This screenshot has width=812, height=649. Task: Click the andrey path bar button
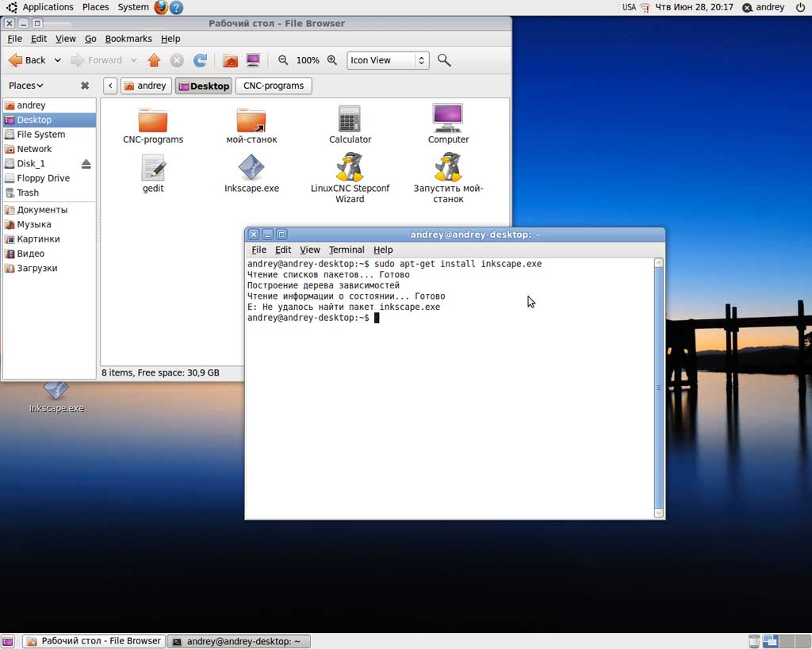[x=146, y=86]
